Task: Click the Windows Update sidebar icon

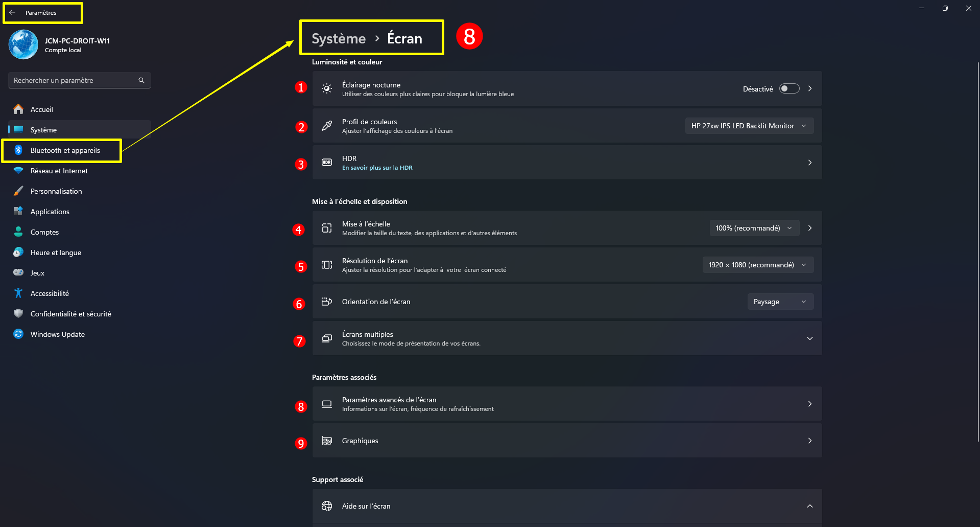Action: (18, 334)
